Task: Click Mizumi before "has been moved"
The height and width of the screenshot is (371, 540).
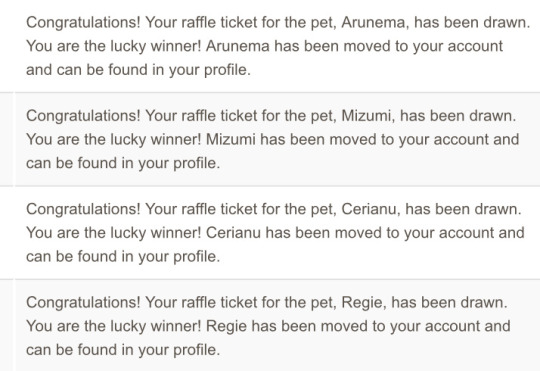Action: pos(231,140)
